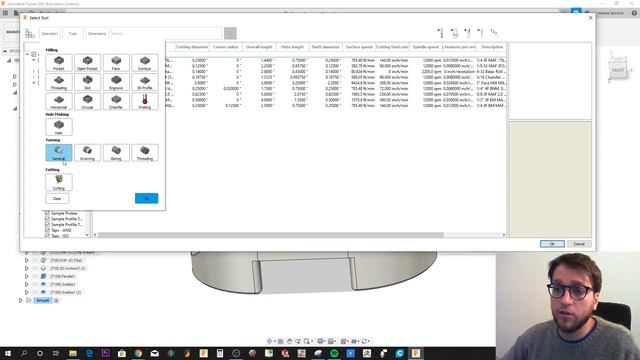This screenshot has width=640, height=360.
Task: Close the Select Tool dialog with X
Action: 590,18
